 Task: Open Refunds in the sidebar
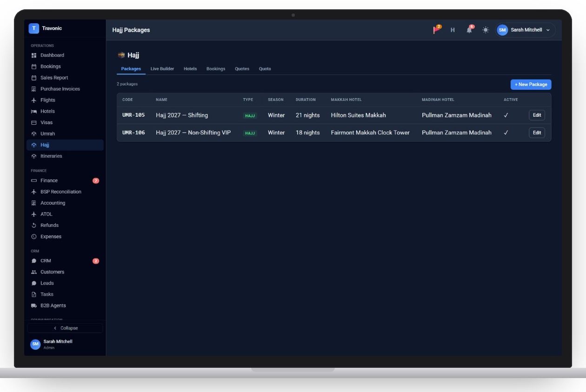click(x=65, y=225)
